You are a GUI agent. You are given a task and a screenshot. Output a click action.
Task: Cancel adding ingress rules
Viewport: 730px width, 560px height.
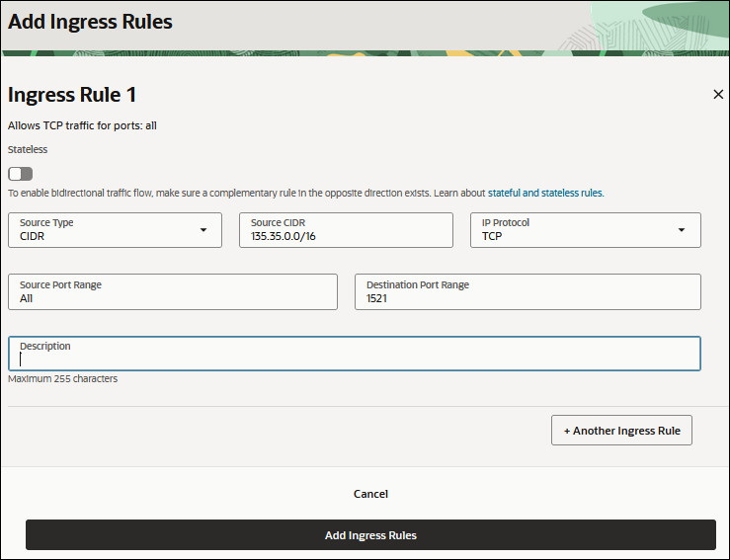tap(370, 494)
